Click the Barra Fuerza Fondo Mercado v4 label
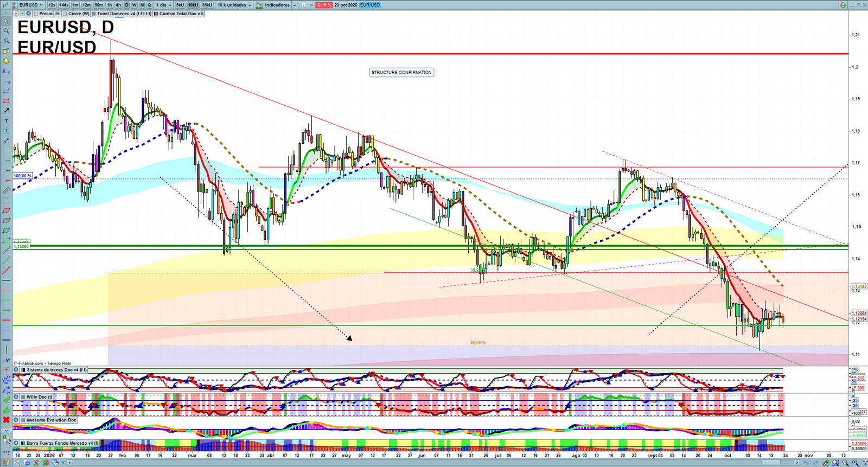 pos(62,443)
